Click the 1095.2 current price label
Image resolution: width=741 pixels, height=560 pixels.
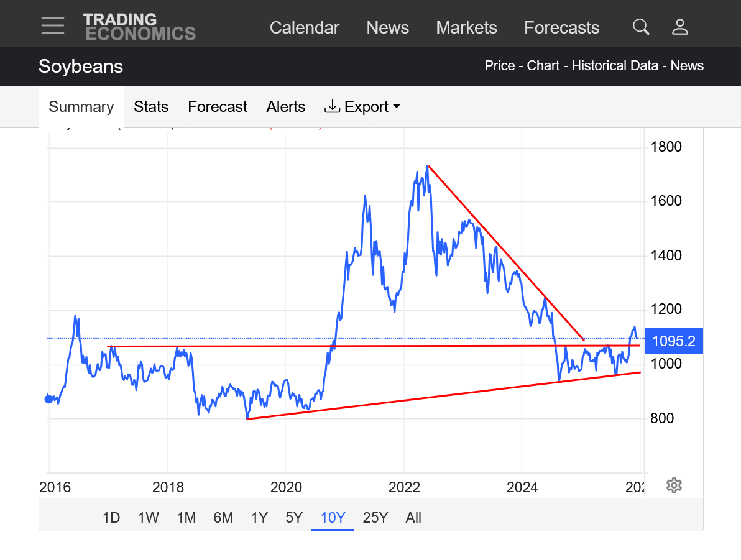[674, 341]
